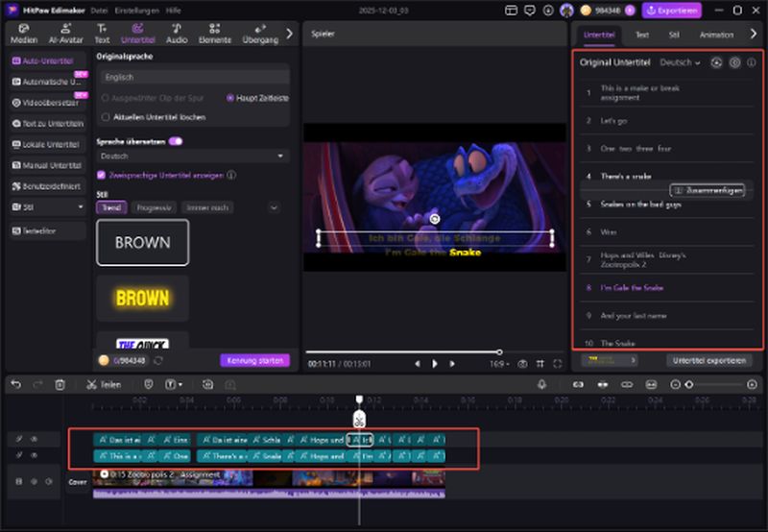
Task: Select the Haupt Zeitleiste radio option
Action: click(230, 98)
